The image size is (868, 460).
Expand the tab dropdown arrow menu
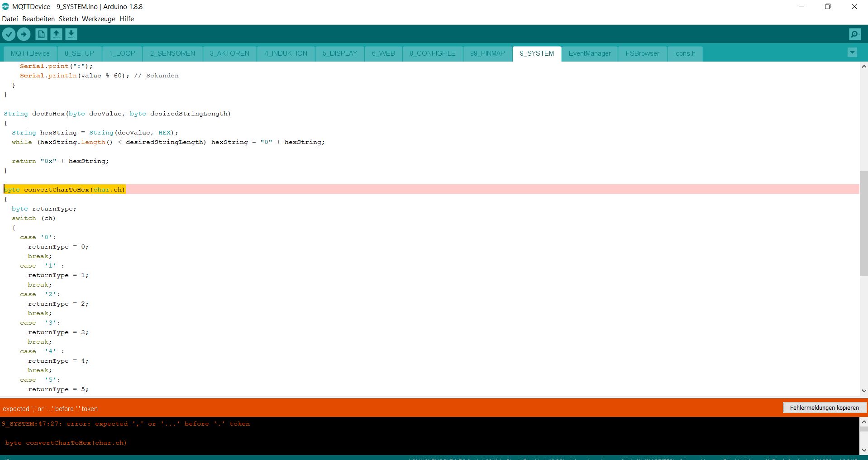(852, 53)
